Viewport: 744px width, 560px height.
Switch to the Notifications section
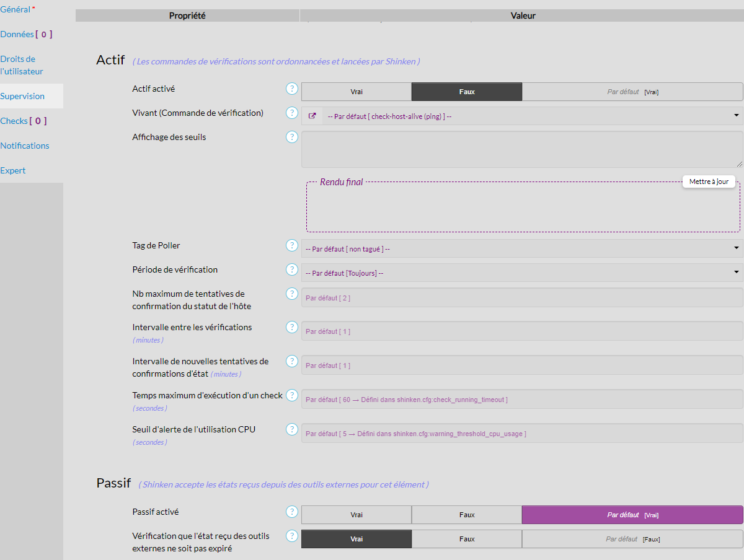[25, 146]
